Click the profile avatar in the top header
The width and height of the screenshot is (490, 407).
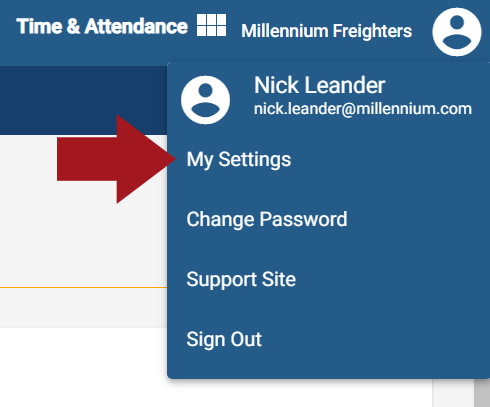(457, 32)
